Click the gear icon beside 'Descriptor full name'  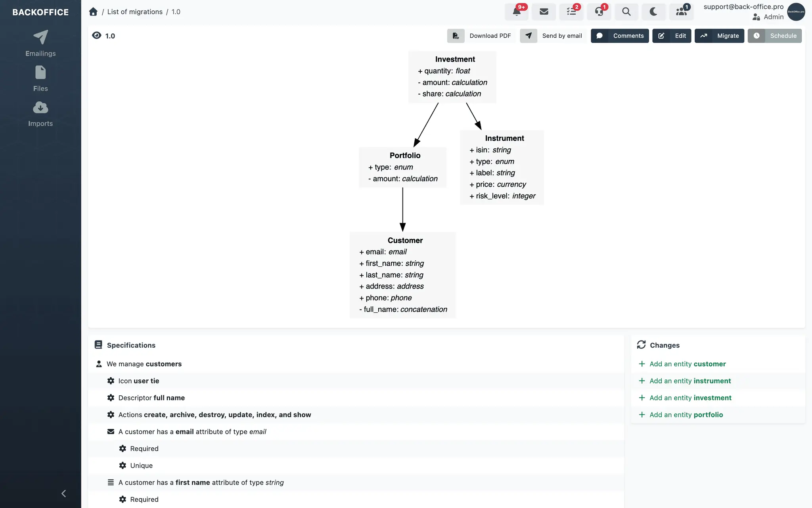pos(111,398)
